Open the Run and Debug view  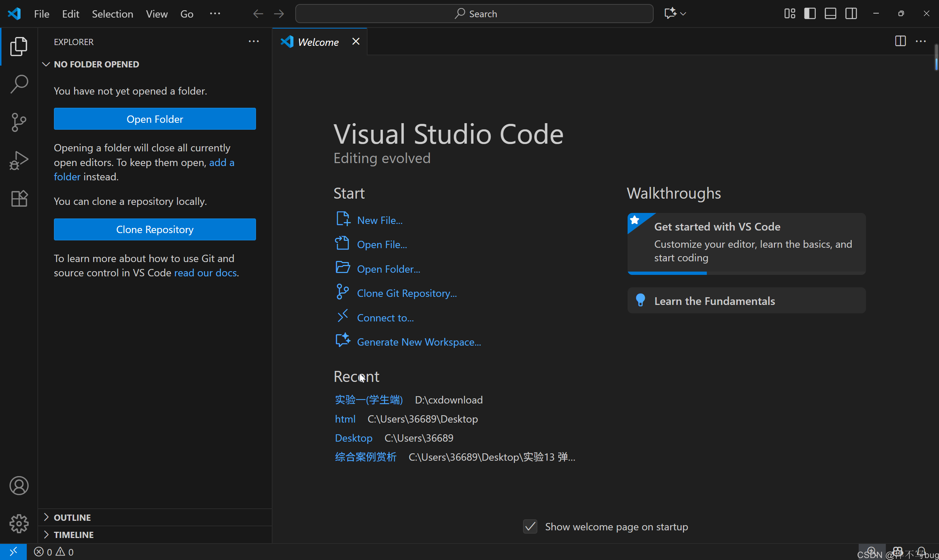click(x=19, y=161)
